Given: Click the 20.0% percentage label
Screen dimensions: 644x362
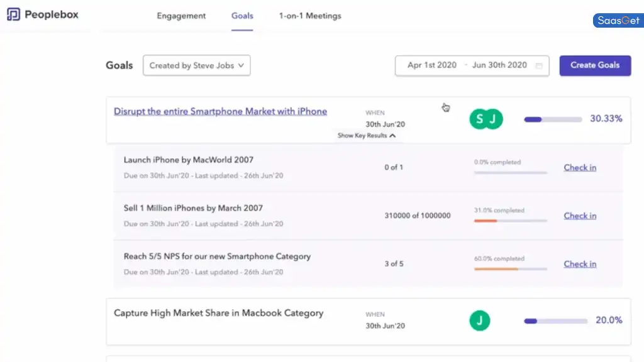Looking at the screenshot, I should pyautogui.click(x=609, y=320).
